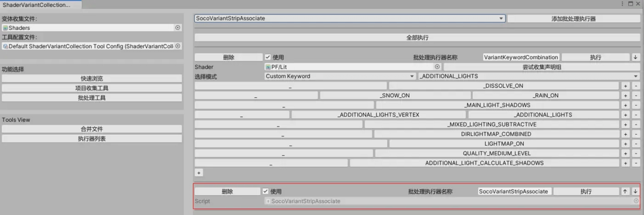This screenshot has width=644, height=215.
Task: Open object picker for Shaders collection file
Action: [x=178, y=28]
